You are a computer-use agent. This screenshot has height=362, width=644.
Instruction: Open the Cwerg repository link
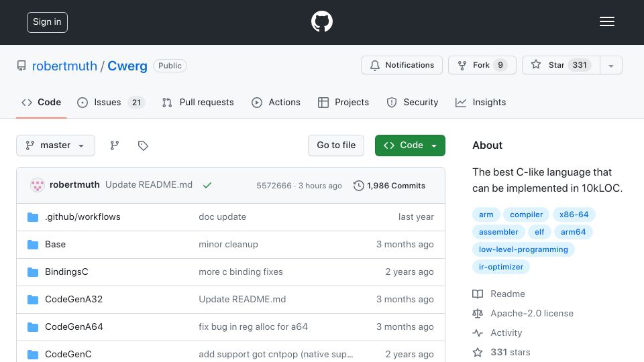(127, 66)
